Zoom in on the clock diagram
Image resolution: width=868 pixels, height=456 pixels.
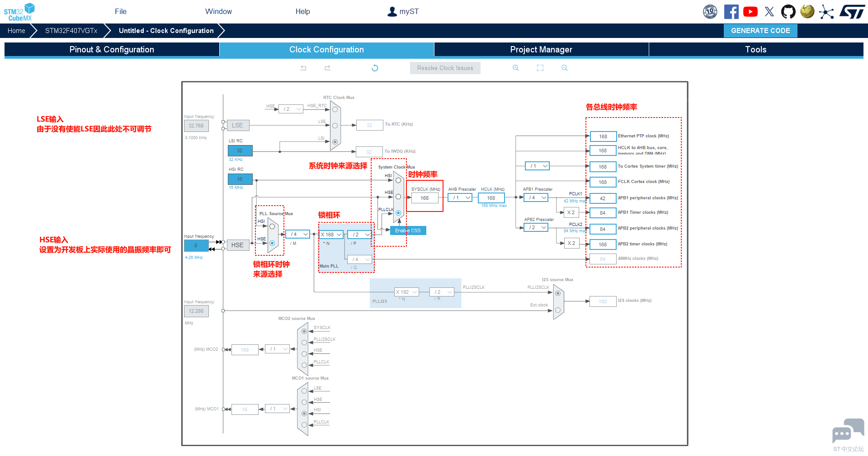[516, 68]
